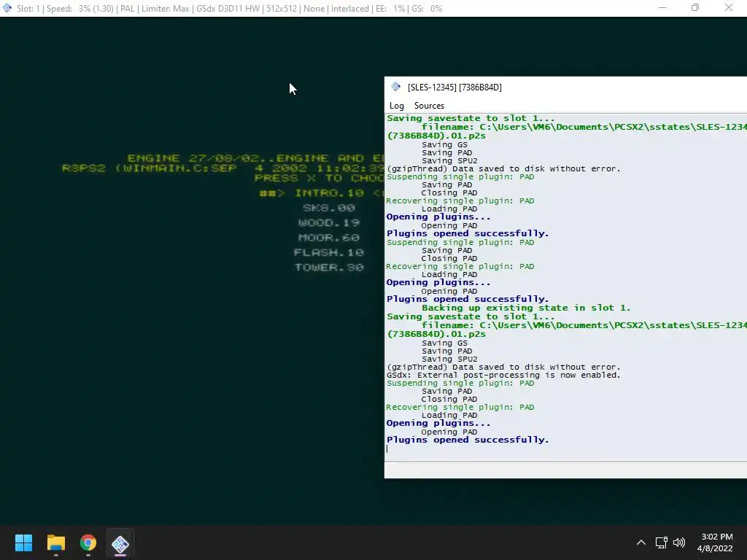Minimize the PCSX2 game window
Image resolution: width=747 pixels, height=560 pixels.
662,7
